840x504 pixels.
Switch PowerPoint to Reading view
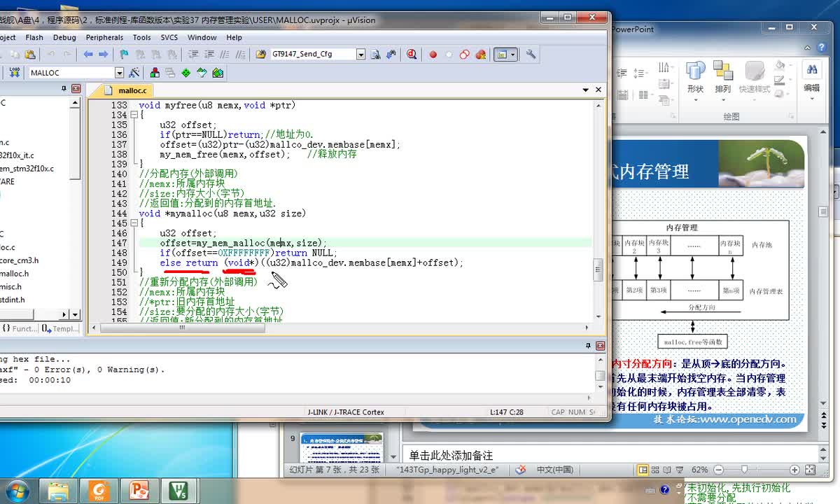coord(668,470)
